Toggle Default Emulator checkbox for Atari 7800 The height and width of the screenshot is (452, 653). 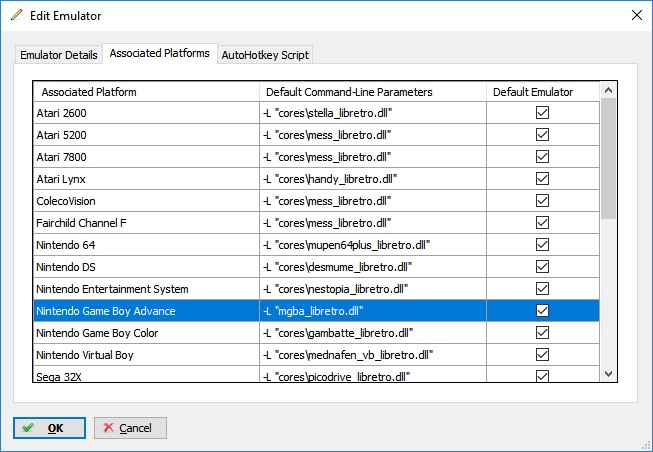pos(542,157)
